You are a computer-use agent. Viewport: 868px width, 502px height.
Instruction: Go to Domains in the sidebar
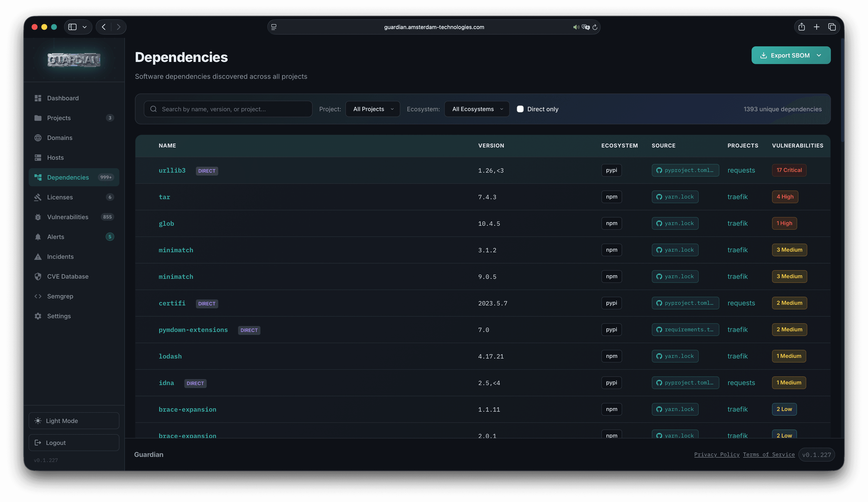(74, 138)
